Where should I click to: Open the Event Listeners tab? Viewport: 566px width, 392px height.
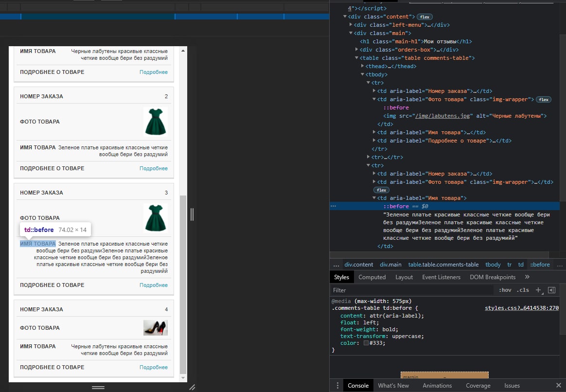point(441,277)
